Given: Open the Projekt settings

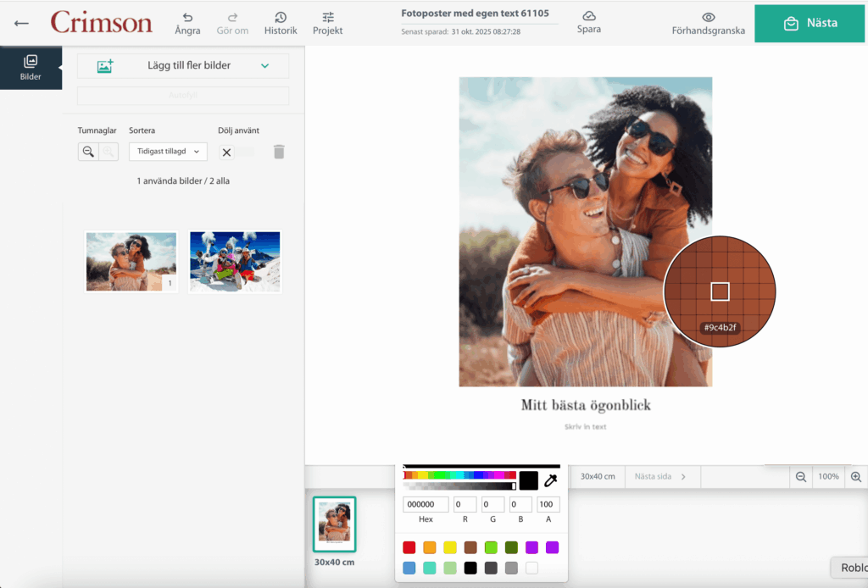Looking at the screenshot, I should (328, 23).
